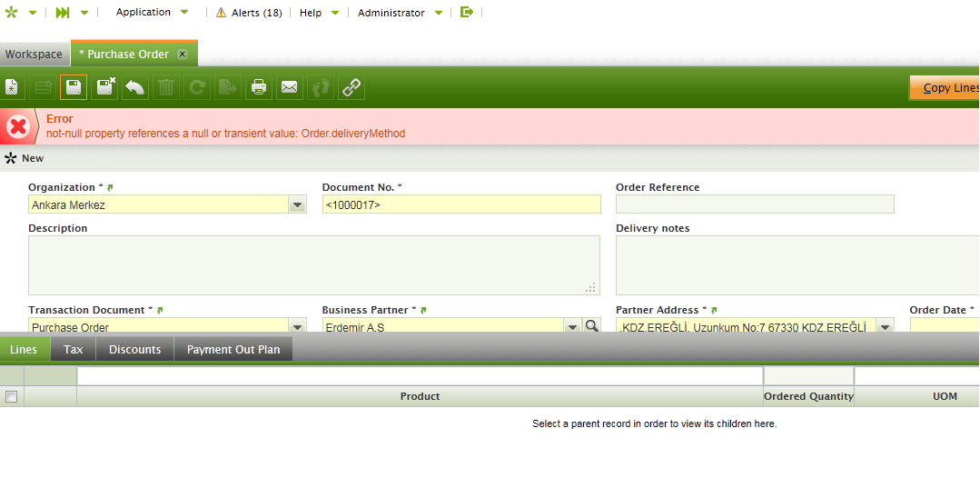Open Alerts (18)
This screenshot has width=980, height=478.
pyautogui.click(x=256, y=13)
